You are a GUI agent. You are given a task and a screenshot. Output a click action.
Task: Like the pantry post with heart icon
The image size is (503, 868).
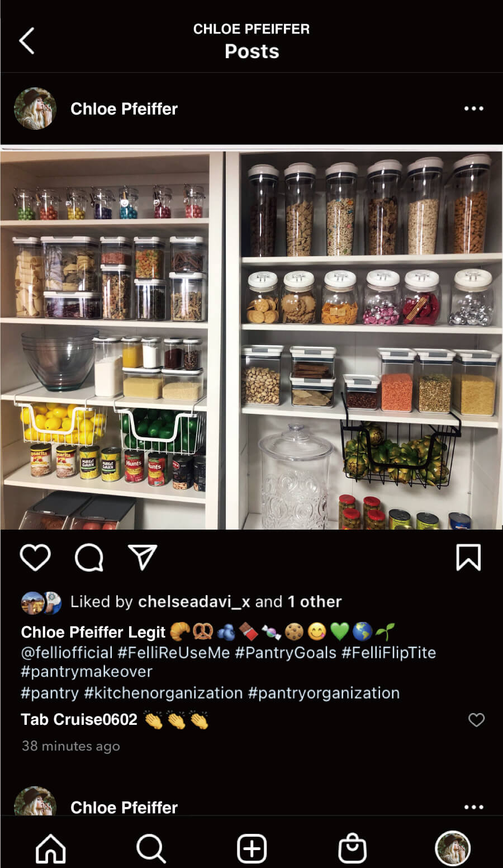(35, 557)
